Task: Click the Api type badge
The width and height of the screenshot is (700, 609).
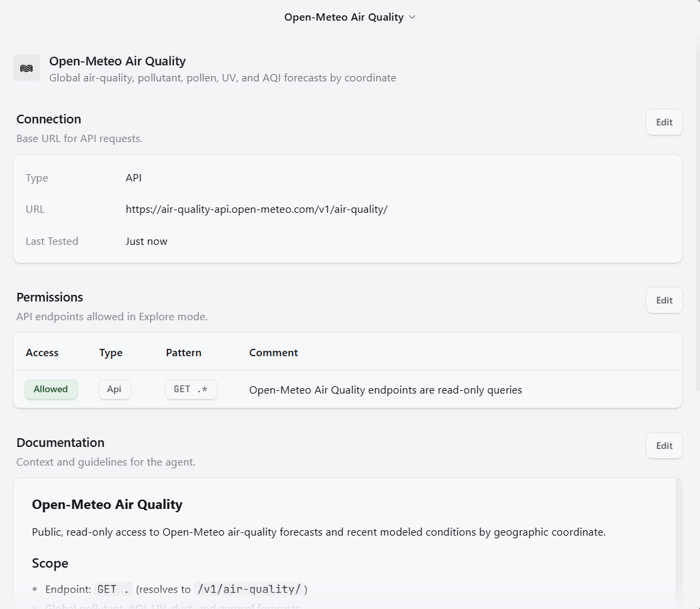Action: tap(114, 389)
